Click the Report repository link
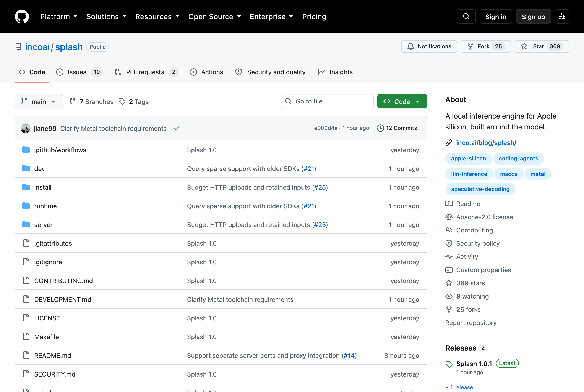The height and width of the screenshot is (392, 584). [x=471, y=323]
